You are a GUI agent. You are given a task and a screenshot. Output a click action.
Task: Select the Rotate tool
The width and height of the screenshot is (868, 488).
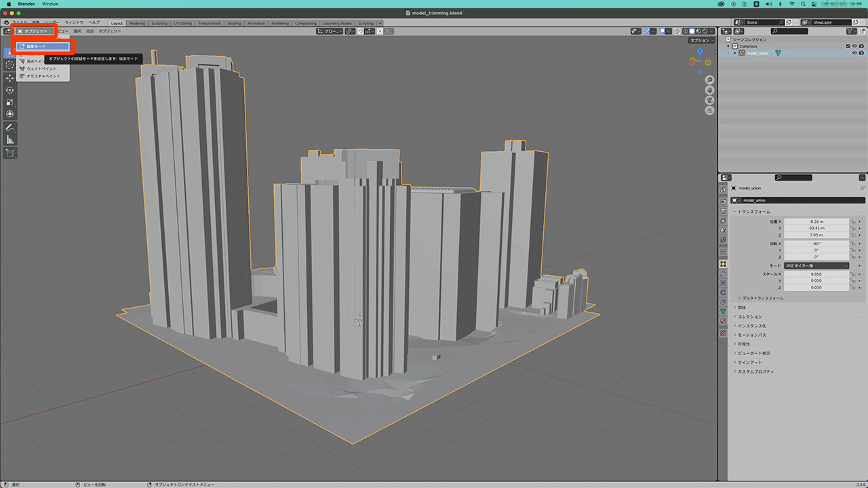click(x=9, y=90)
